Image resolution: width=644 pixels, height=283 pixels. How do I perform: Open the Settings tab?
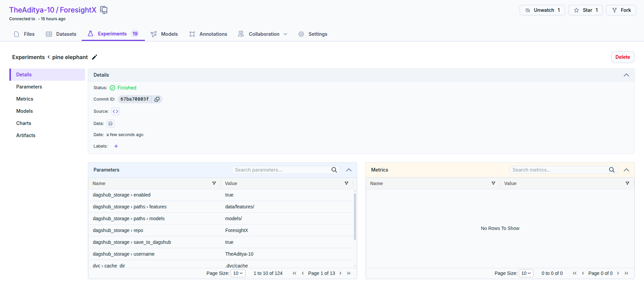(313, 34)
